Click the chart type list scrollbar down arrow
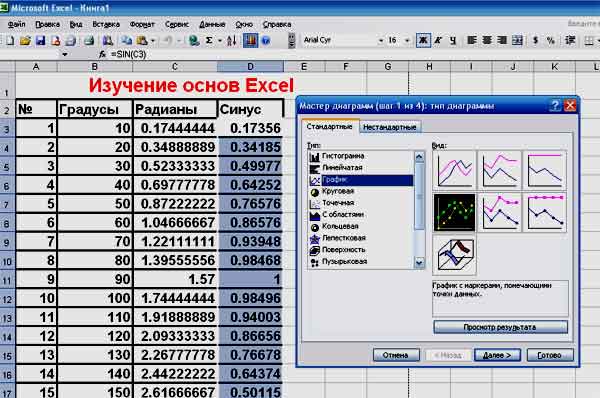The height and width of the screenshot is (398, 600). click(419, 263)
